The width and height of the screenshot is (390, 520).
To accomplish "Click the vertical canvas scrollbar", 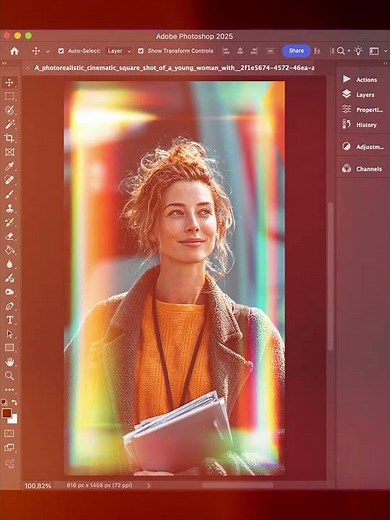I will [x=330, y=277].
